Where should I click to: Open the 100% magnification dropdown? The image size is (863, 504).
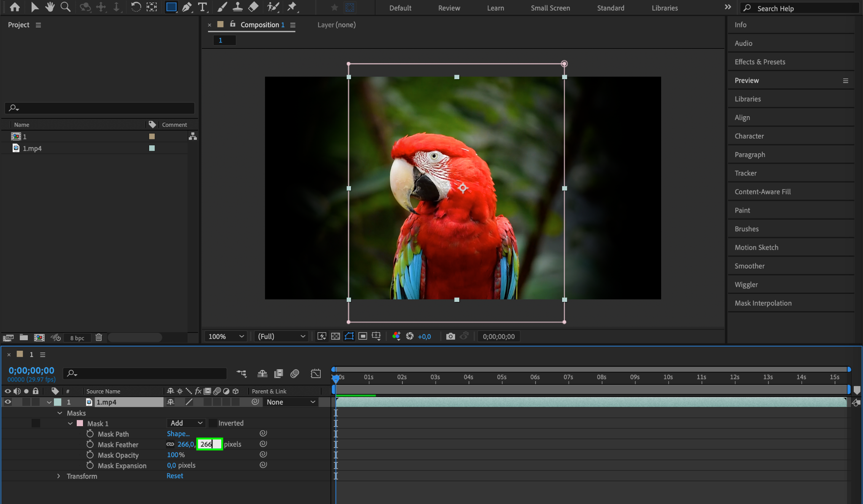226,336
